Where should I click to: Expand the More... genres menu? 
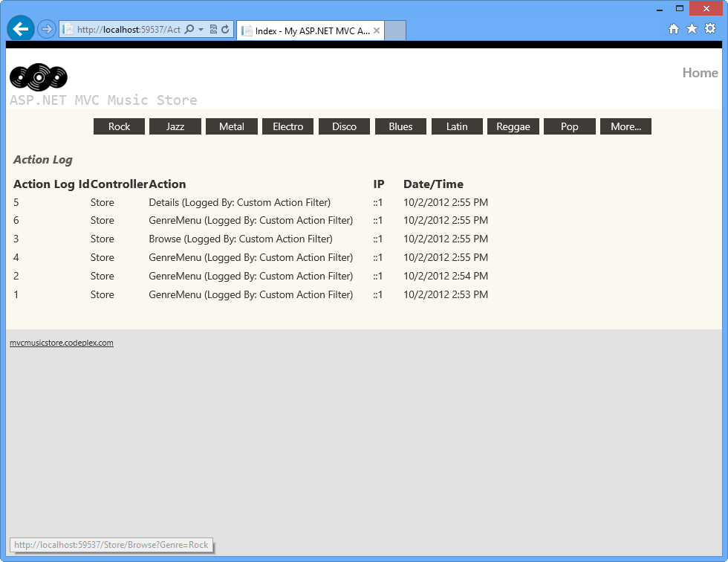[x=625, y=126]
